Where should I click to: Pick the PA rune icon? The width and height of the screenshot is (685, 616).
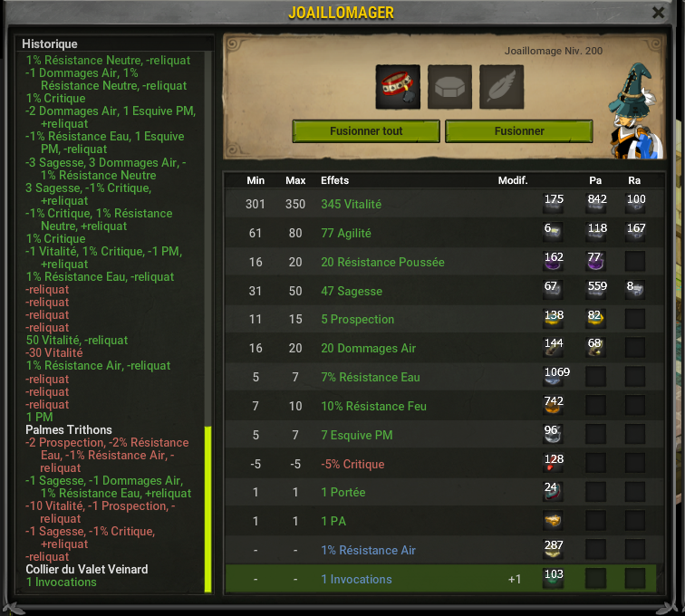click(553, 521)
